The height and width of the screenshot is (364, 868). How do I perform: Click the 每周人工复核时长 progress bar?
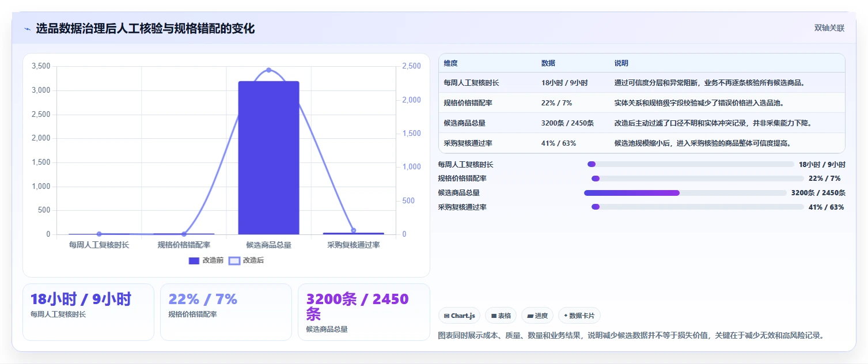[x=691, y=164]
